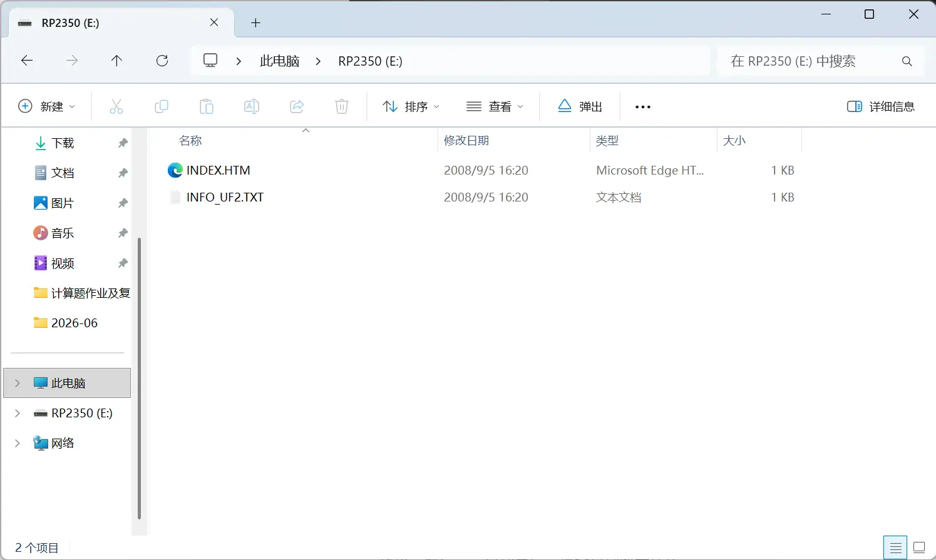Open the 查看 view dropdown
This screenshot has height=560, width=936.
tap(495, 106)
